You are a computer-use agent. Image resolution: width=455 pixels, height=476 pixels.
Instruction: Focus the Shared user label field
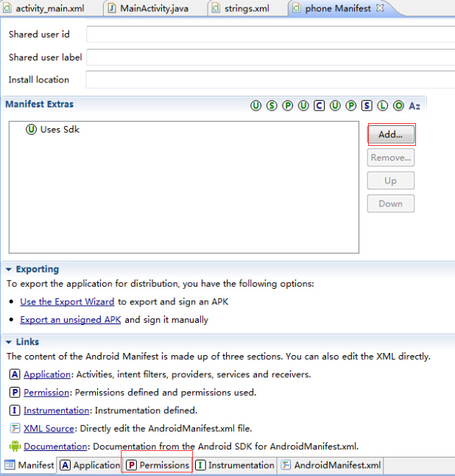click(271, 57)
